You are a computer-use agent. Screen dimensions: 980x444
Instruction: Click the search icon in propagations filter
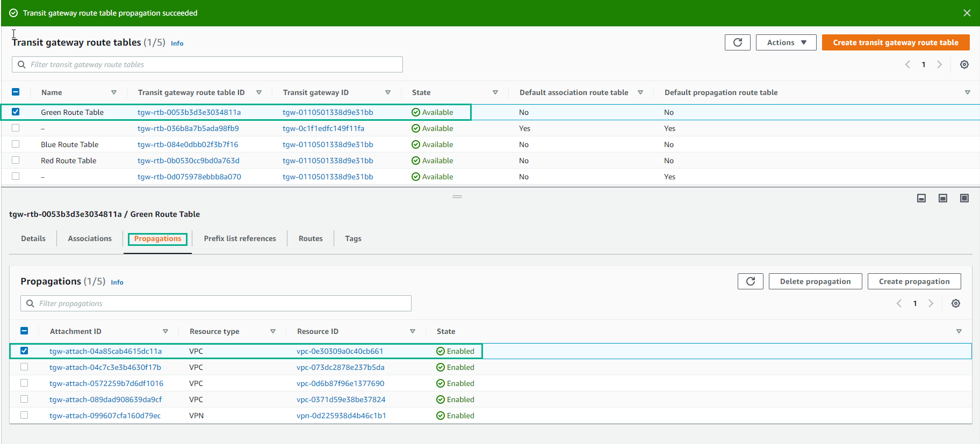tap(30, 303)
